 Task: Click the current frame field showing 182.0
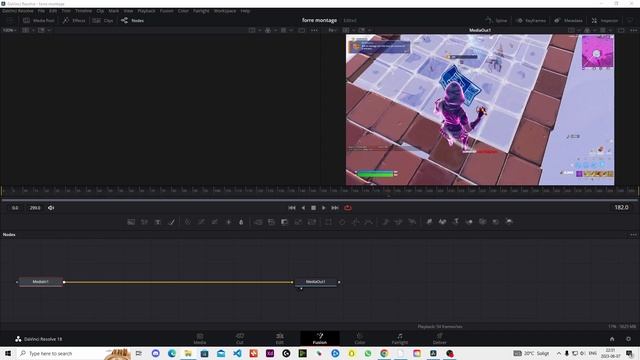coord(621,207)
